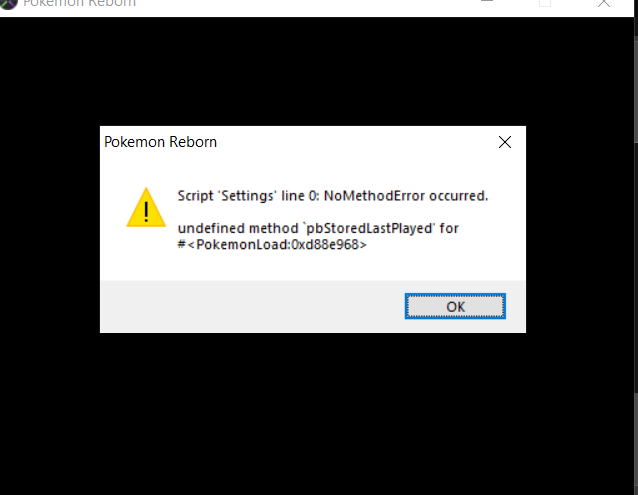Click the Pokemon Reborn app icon in title bar
This screenshot has width=638, height=495.
click(8, 4)
